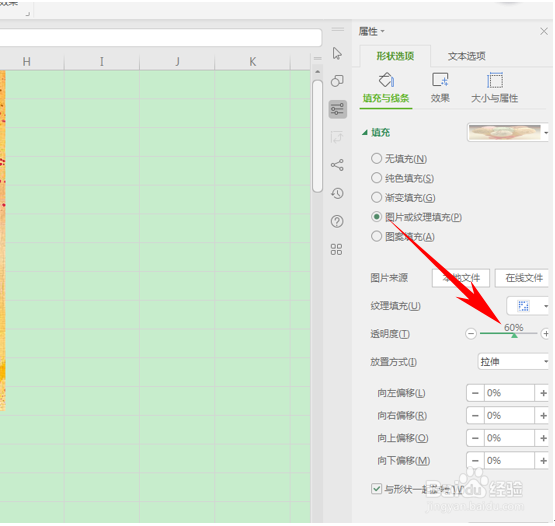Increase top offset (向上偏移) value
555x526 pixels.
tap(543, 438)
